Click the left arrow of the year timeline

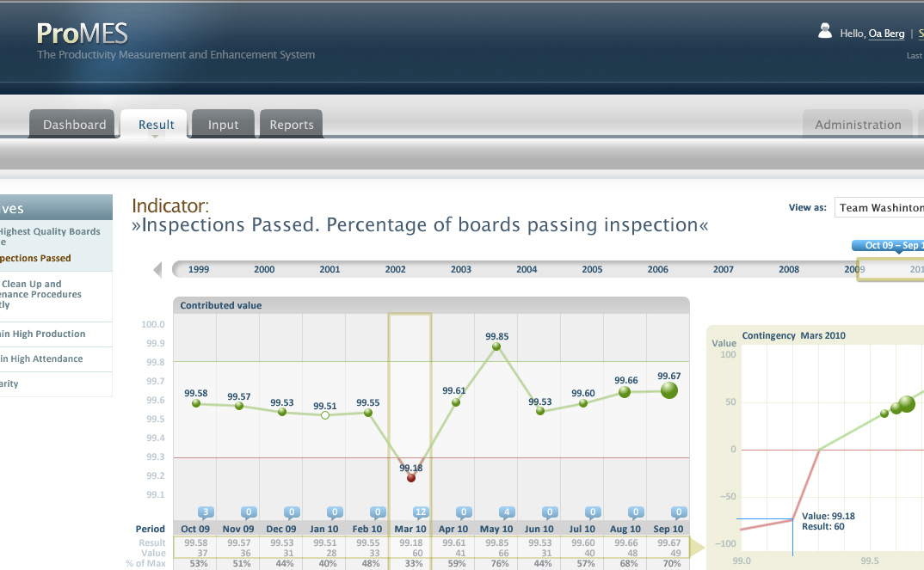pyautogui.click(x=157, y=270)
